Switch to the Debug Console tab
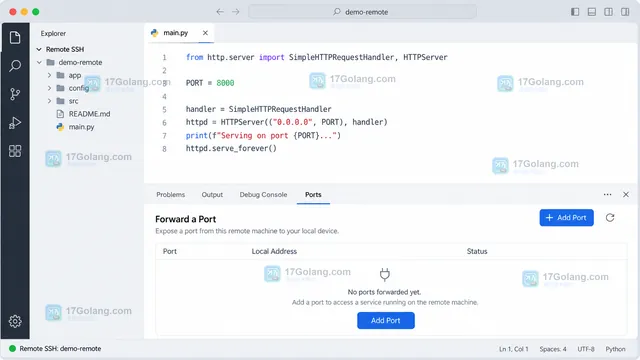 click(x=263, y=195)
